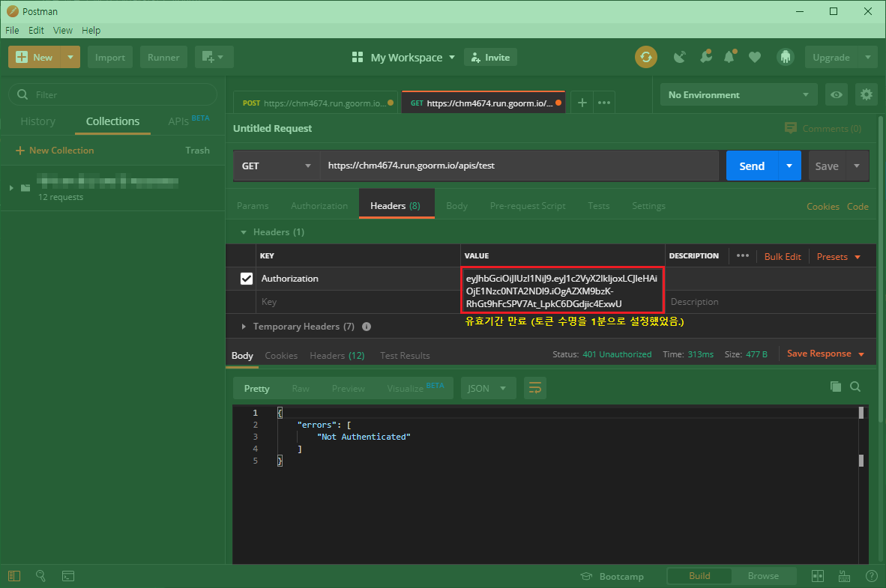This screenshot has height=588, width=886.
Task: Click New Collection in sidebar
Action: click(55, 151)
